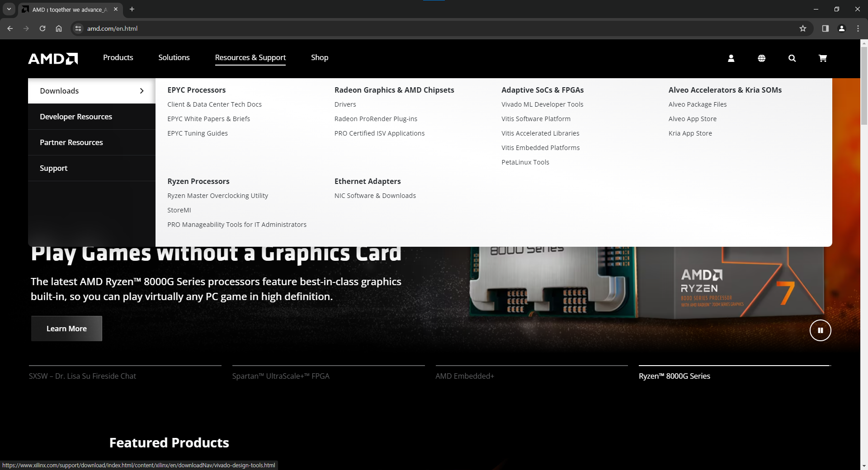Open the tab search dropdown
Image resolution: width=868 pixels, height=470 pixels.
9,9
